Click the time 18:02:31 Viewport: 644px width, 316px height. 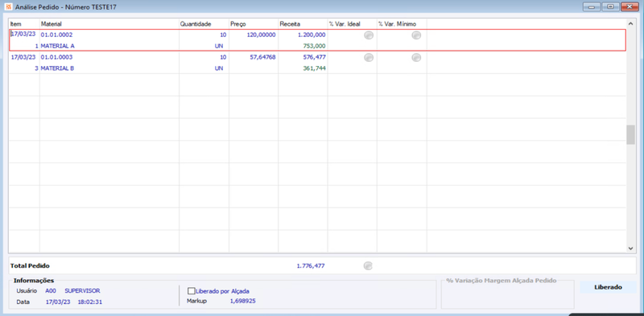tap(90, 302)
